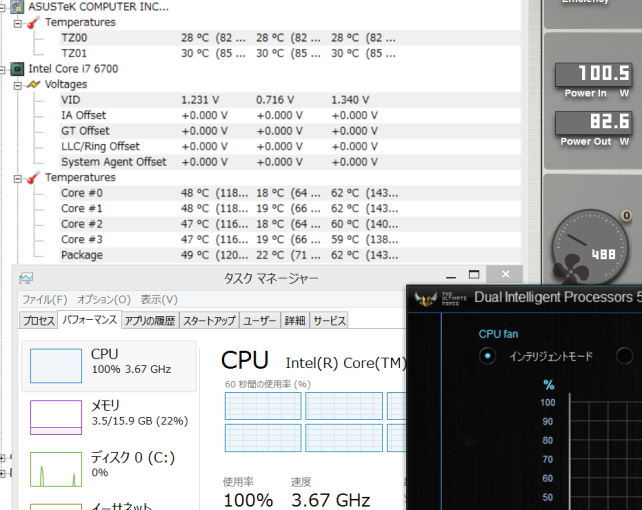Click the first CPU usage graph

[263, 406]
